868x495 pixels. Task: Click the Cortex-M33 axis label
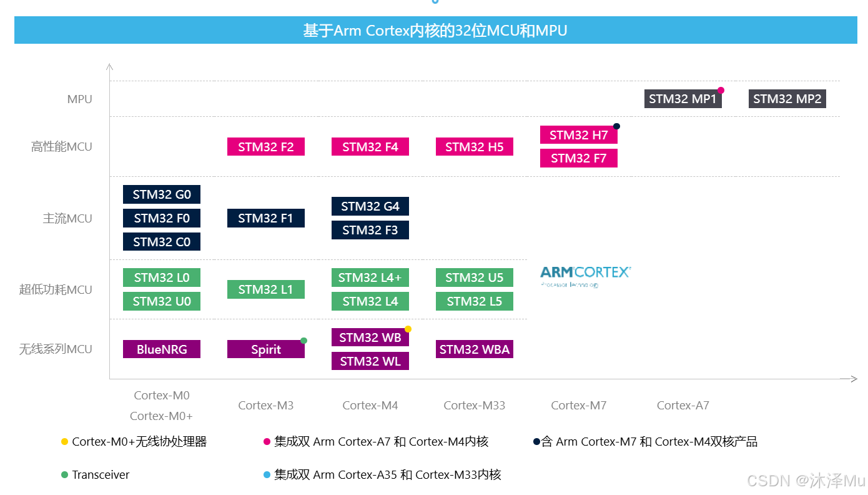475,406
